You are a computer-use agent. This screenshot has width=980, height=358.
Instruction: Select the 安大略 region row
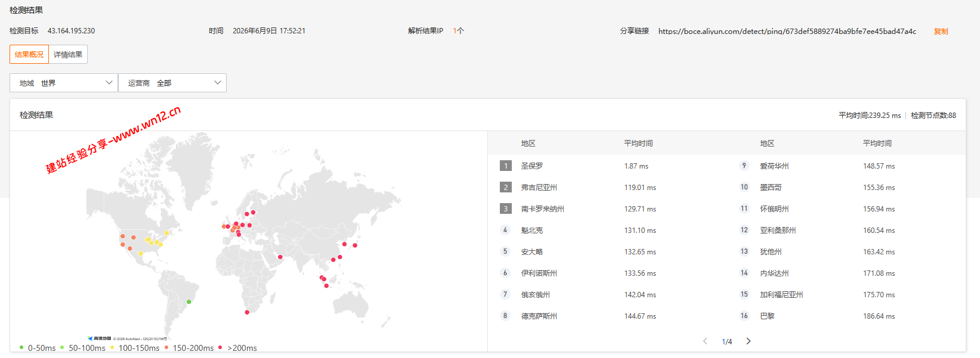coord(607,252)
